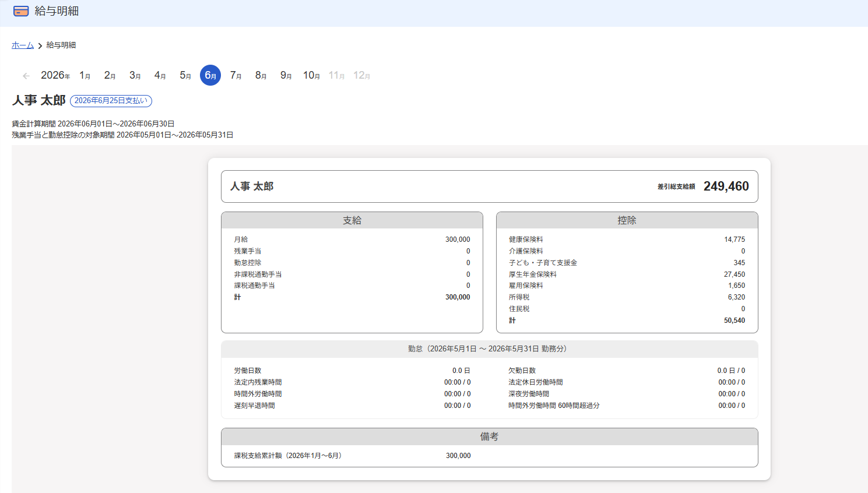Click the 法定内残業時間 row label

tap(258, 382)
